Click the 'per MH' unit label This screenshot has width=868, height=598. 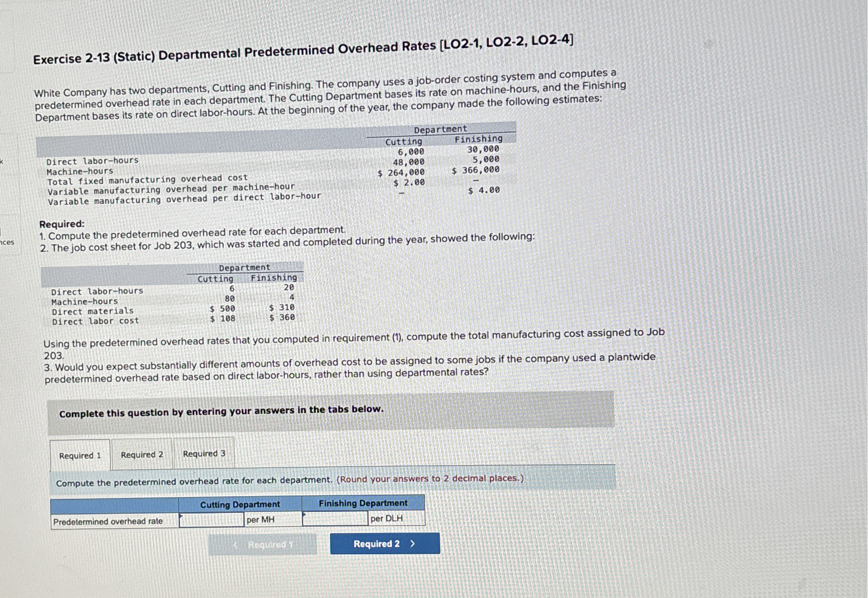[x=261, y=520]
